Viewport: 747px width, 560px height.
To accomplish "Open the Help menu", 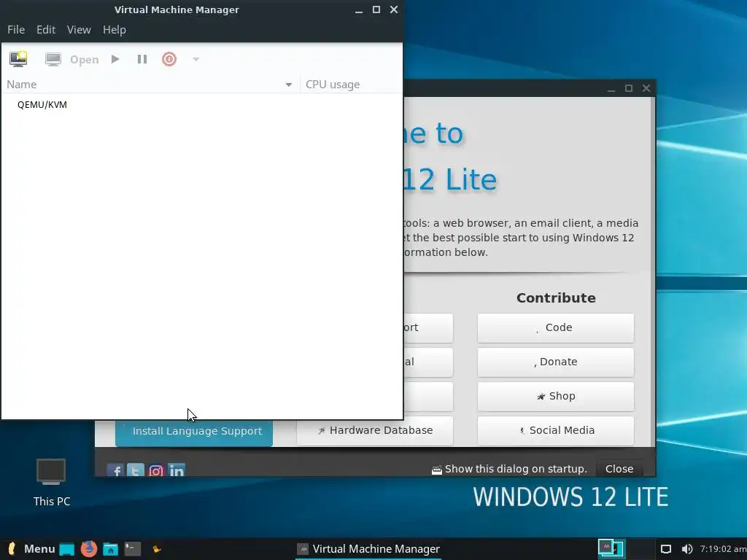I will [x=115, y=29].
